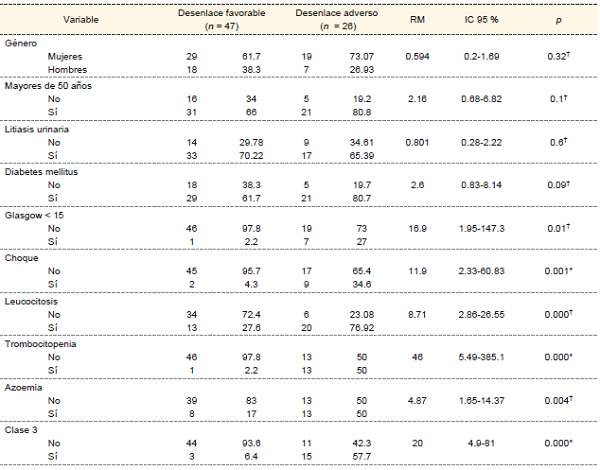600x470 pixels.
Task: Select the Diabetes mellitus row label
Action: pyautogui.click(x=40, y=171)
